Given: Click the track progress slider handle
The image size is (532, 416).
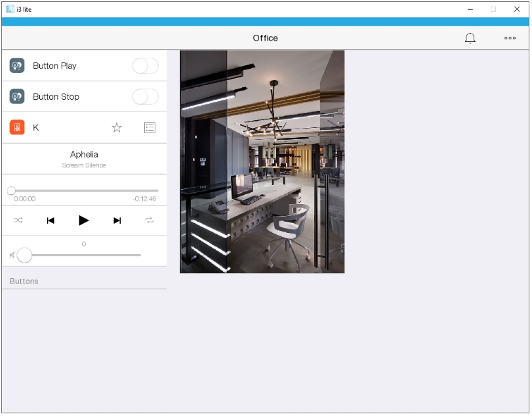Looking at the screenshot, I should (x=11, y=190).
